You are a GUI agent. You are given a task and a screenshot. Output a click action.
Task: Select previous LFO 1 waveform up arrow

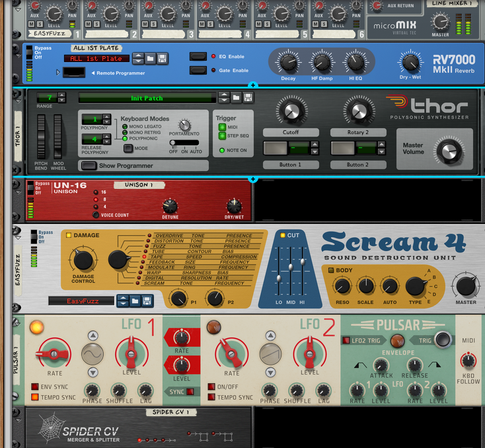point(93,336)
